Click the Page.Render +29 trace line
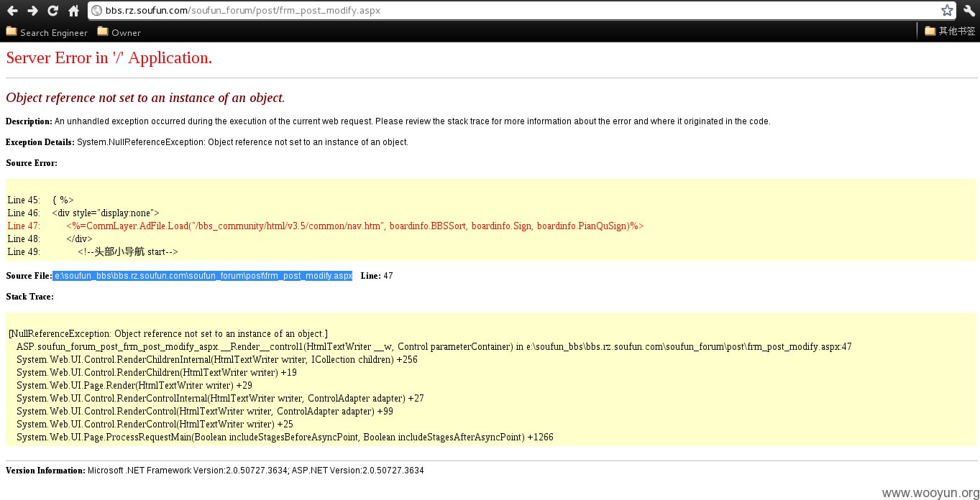The image size is (980, 500). [134, 386]
